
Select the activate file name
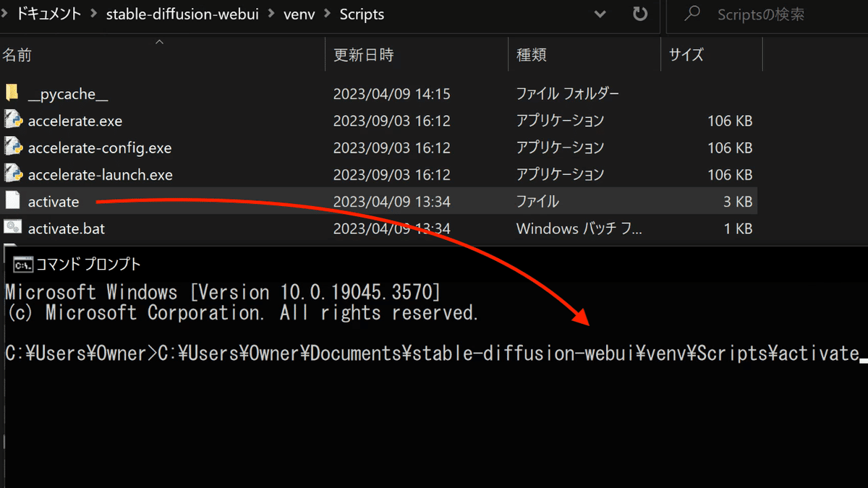tap(54, 202)
